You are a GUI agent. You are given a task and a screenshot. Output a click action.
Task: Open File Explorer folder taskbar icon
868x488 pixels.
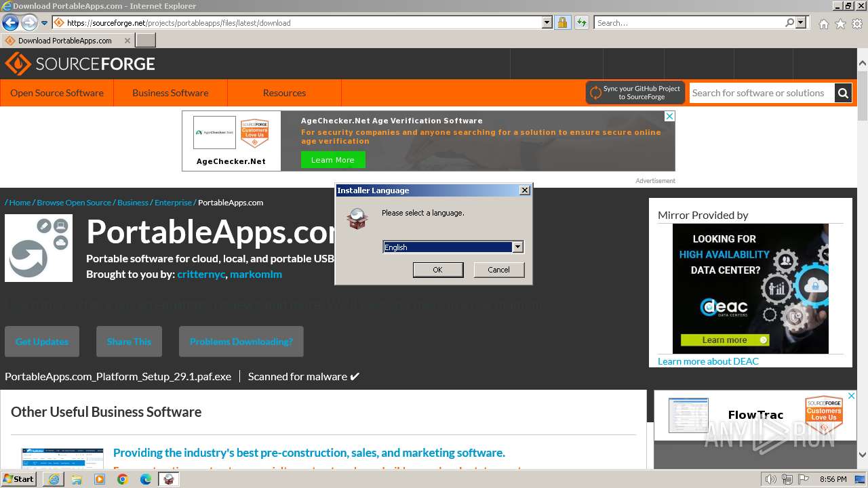click(77, 479)
